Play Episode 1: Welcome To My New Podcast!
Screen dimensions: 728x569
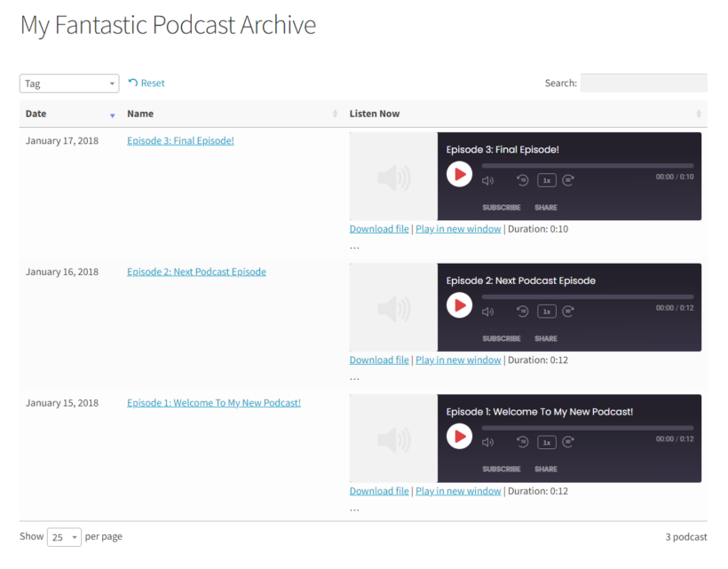[x=459, y=436]
